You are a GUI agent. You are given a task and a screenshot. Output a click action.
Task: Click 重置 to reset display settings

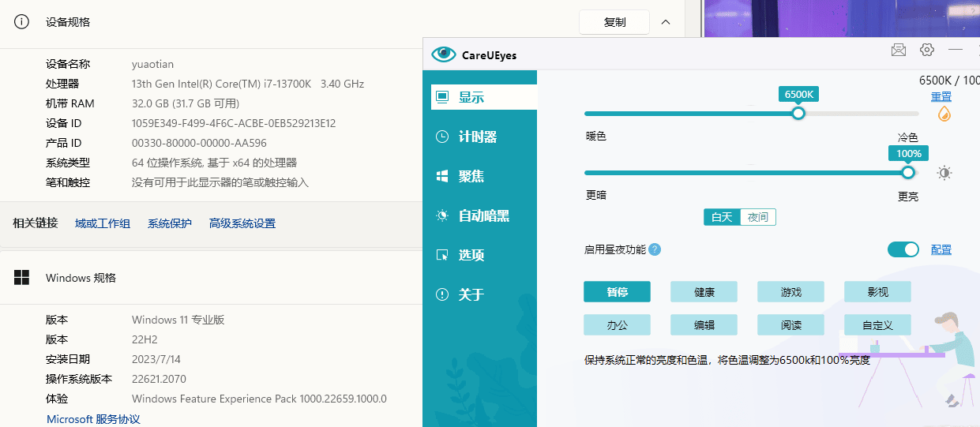pyautogui.click(x=941, y=96)
